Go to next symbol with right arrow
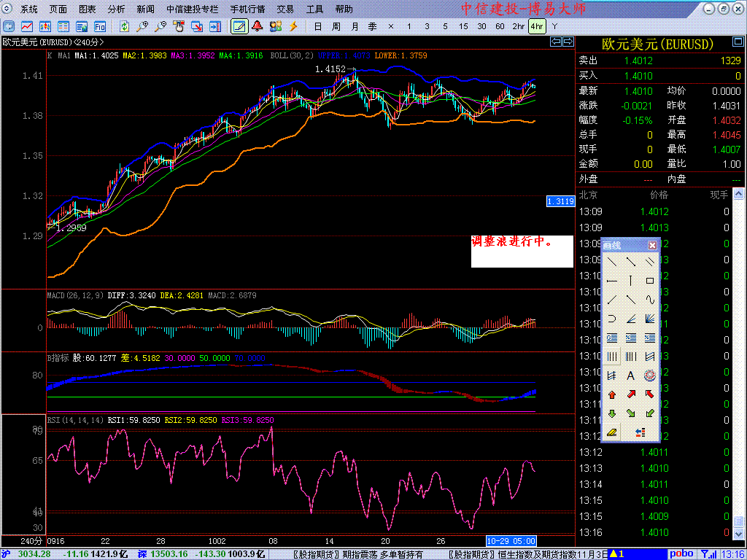Image resolution: width=747 pixels, height=560 pixels. click(568, 42)
